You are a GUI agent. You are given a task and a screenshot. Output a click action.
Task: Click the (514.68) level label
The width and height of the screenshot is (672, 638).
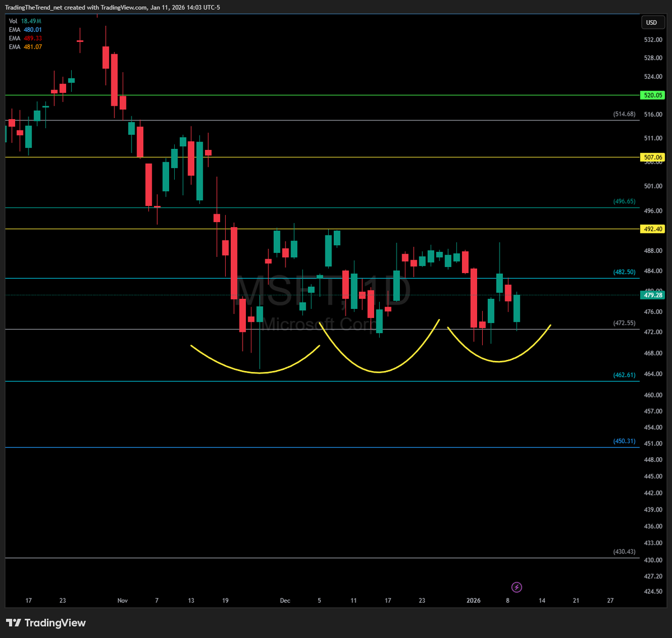[x=624, y=114]
